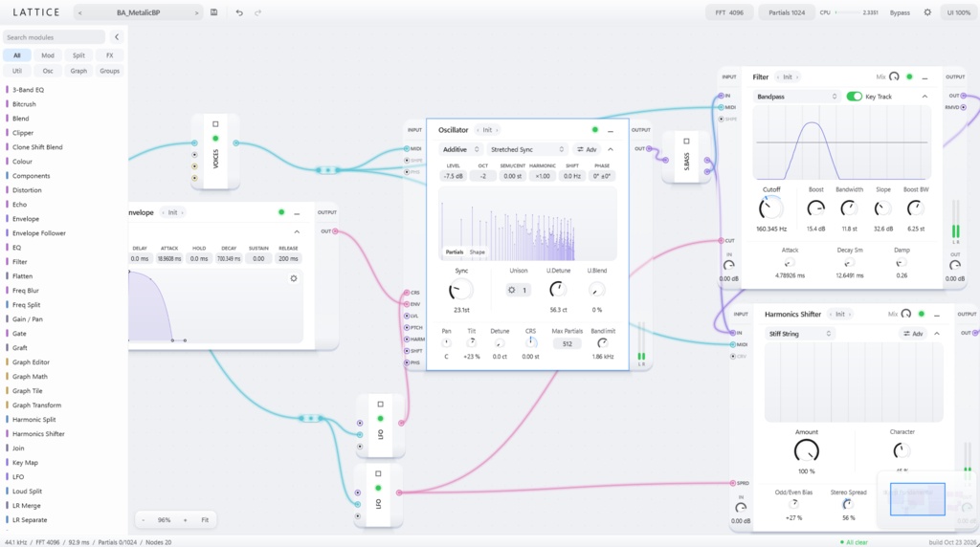Click the Search modules field
Viewport: 980px width, 547px height.
(54, 37)
